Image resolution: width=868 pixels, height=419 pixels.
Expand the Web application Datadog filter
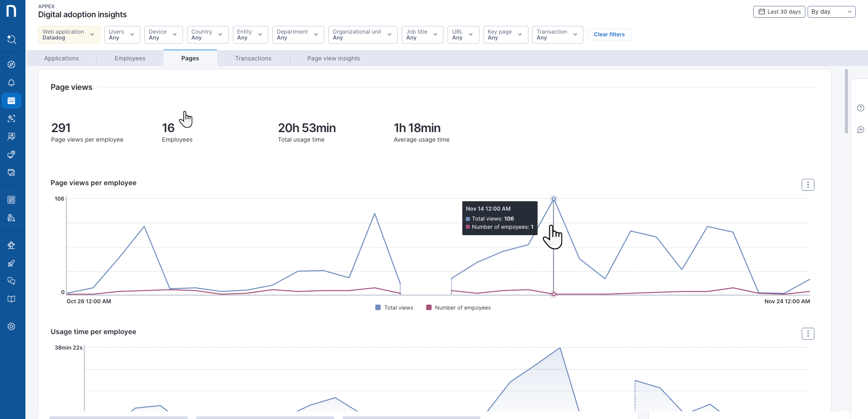69,35
